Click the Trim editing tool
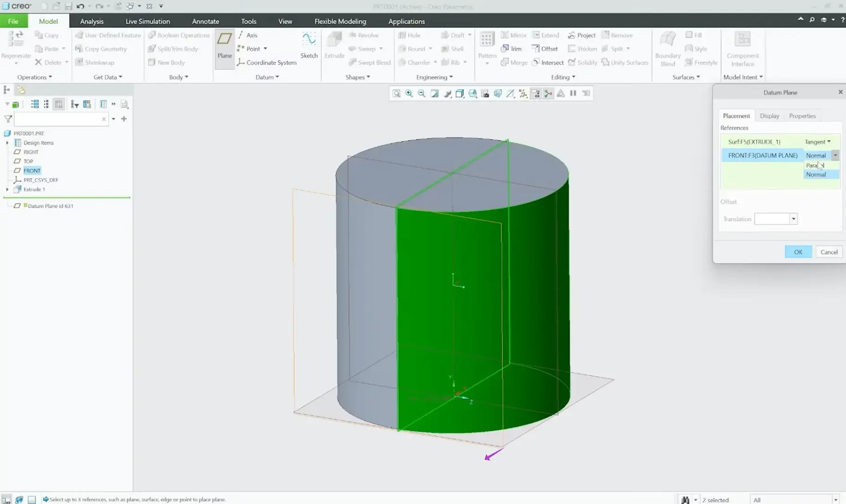 click(511, 49)
